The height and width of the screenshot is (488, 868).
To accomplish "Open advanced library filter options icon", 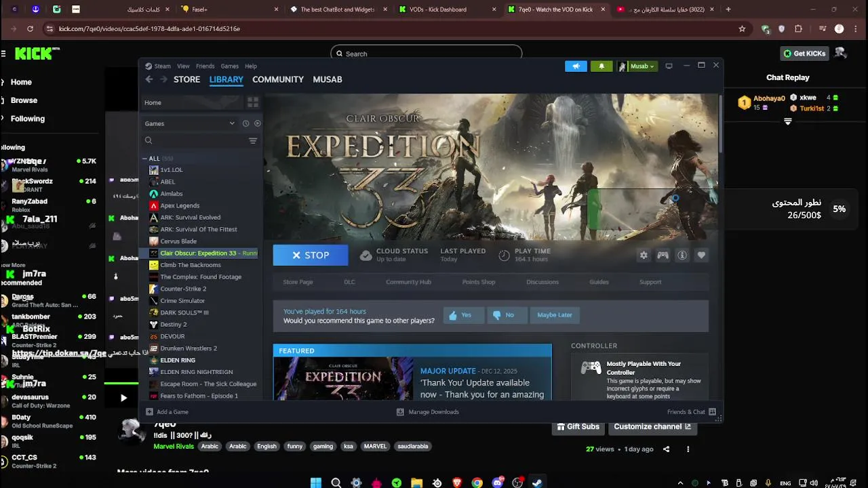I will pos(253,140).
